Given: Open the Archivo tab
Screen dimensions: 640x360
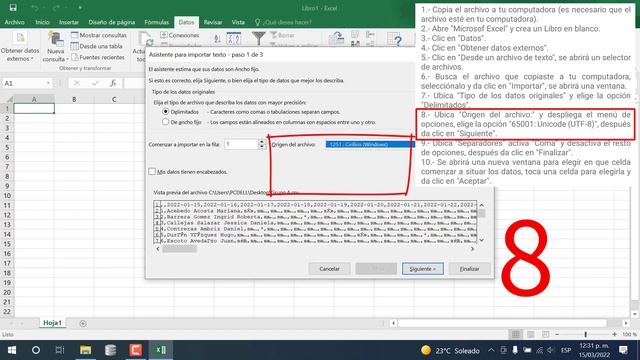Looking at the screenshot, I should 14,22.
